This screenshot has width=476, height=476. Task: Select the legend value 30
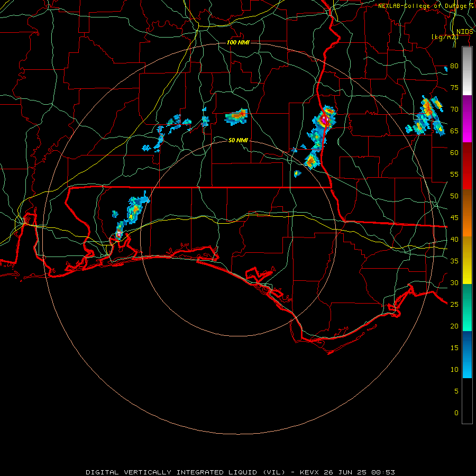tap(454, 282)
